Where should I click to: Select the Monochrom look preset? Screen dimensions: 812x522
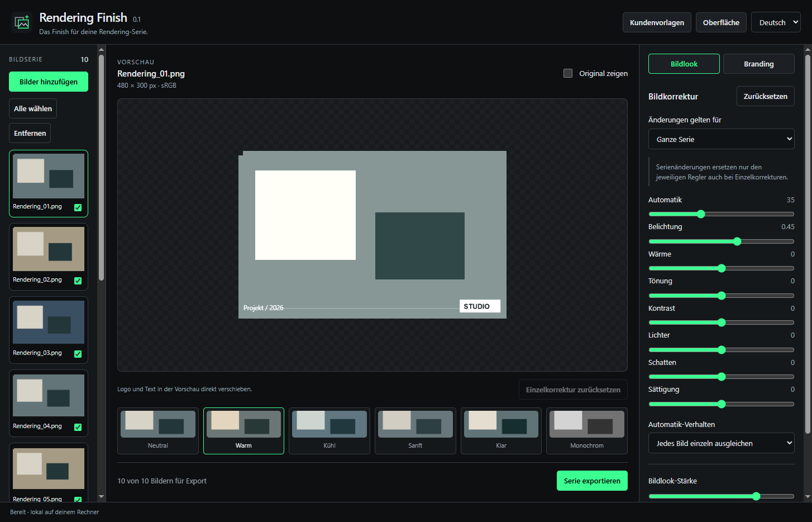click(x=587, y=431)
